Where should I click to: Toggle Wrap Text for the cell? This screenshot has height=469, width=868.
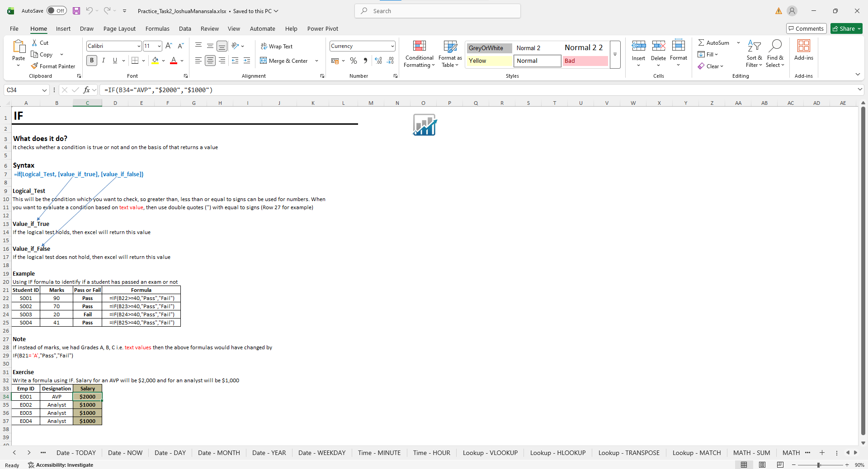point(277,46)
